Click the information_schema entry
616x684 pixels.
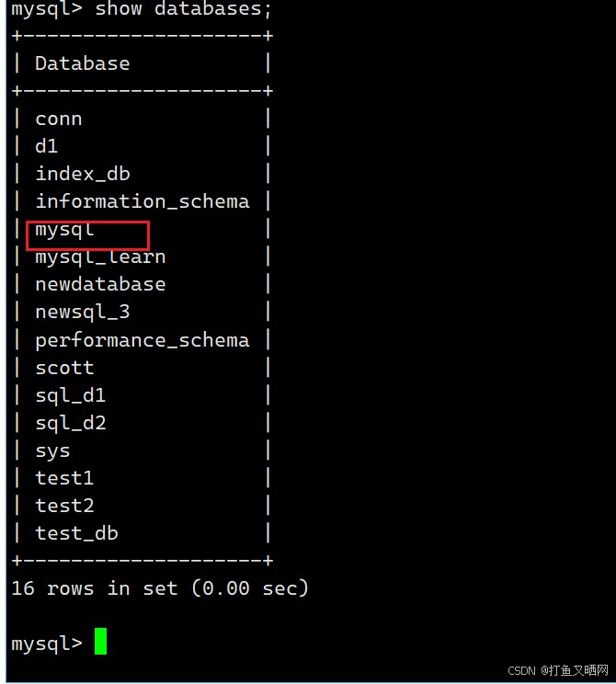(x=143, y=201)
